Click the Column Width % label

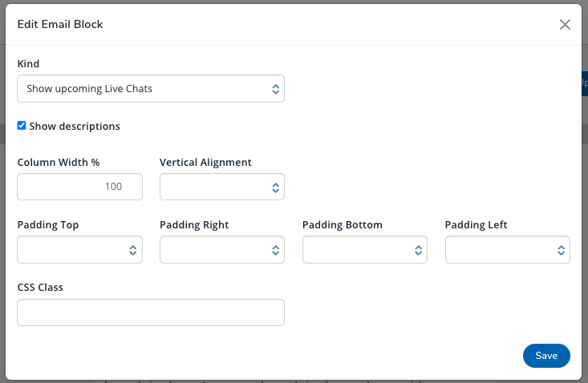(59, 163)
